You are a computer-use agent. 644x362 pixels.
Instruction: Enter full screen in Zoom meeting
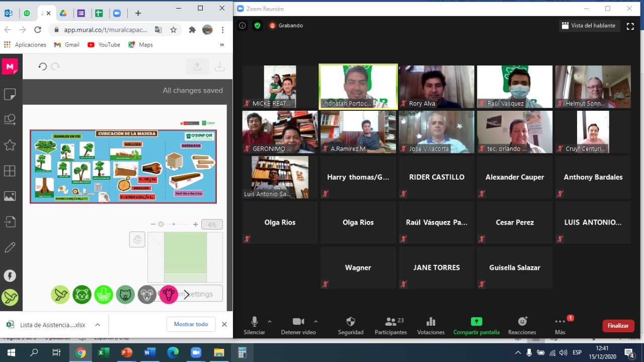[x=630, y=26]
